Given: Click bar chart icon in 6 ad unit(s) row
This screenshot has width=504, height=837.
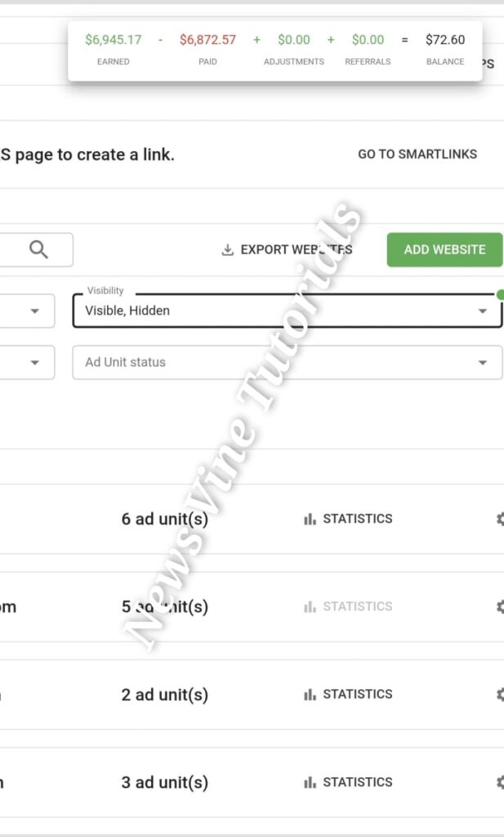Looking at the screenshot, I should (310, 519).
